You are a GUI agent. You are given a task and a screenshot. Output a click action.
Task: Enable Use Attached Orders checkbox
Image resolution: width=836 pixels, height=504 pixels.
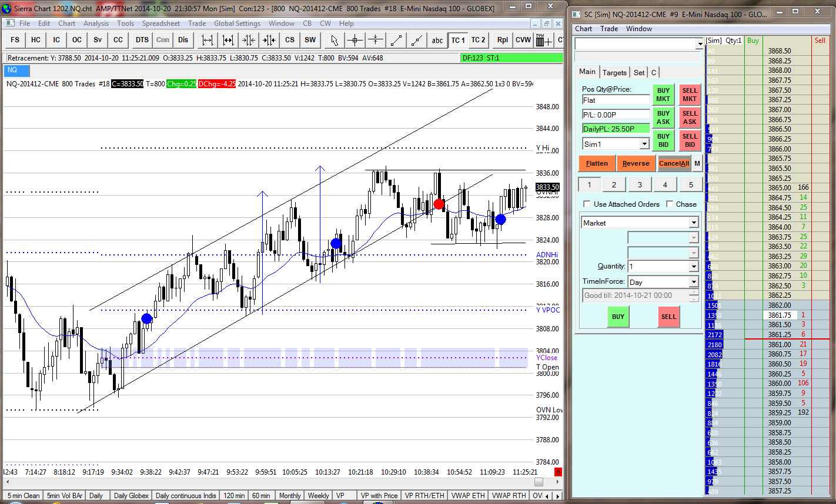[x=587, y=204]
